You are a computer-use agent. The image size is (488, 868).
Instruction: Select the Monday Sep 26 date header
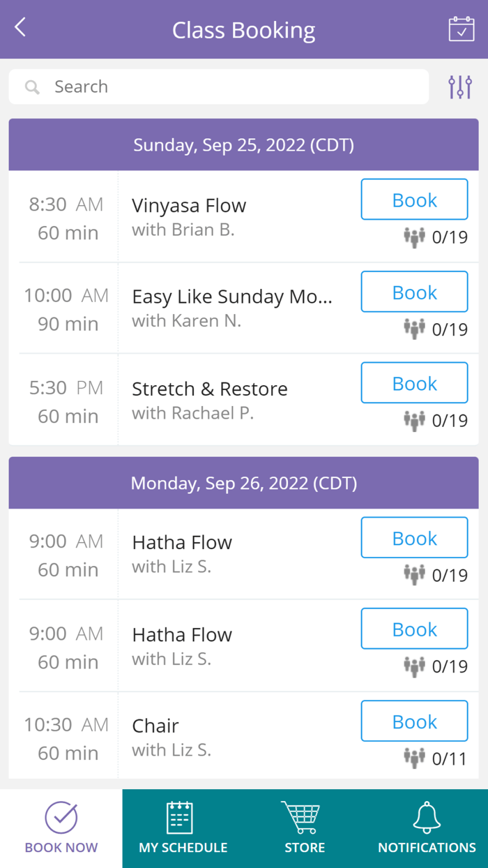pos(244,482)
